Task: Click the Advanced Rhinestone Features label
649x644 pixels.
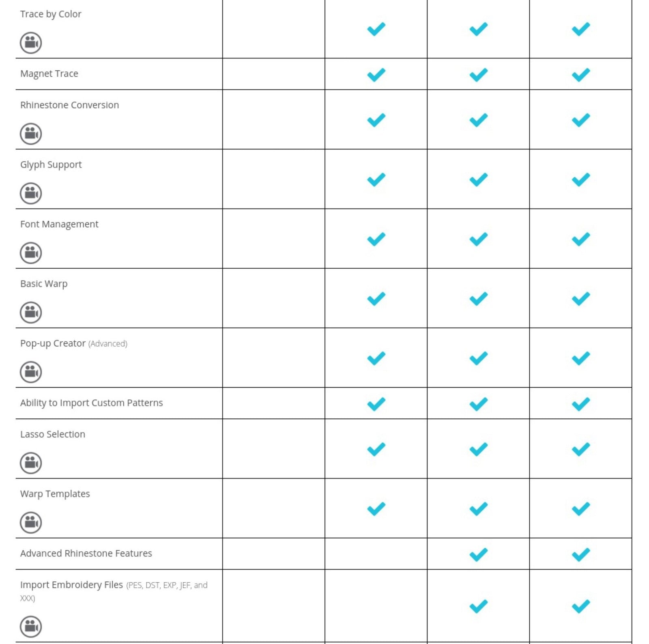Action: pos(86,554)
